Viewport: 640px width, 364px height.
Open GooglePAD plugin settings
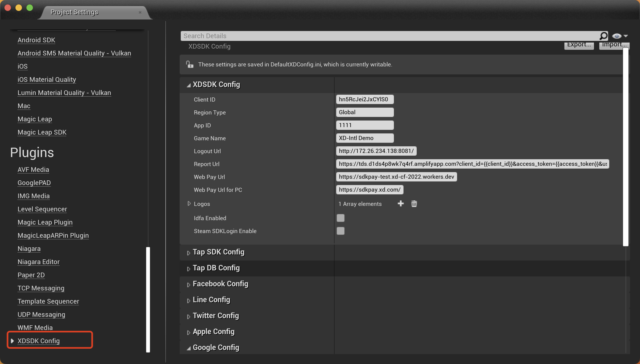pos(34,183)
